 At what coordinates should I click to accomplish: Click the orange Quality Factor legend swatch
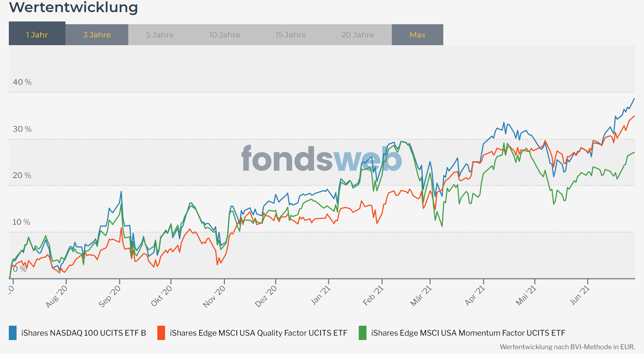pos(161,333)
